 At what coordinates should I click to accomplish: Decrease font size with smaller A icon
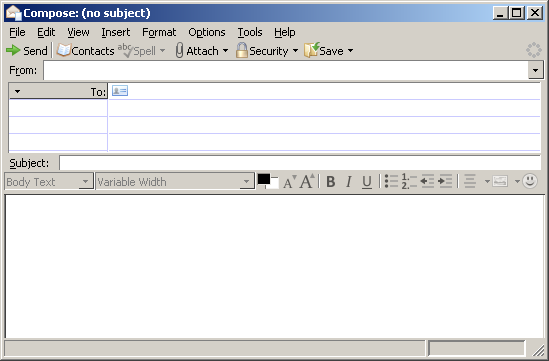(290, 182)
